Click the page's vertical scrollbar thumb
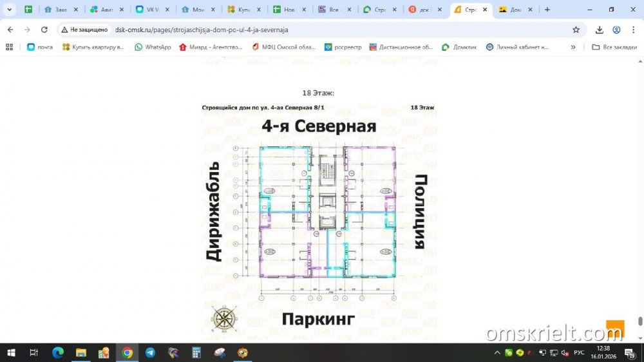Viewport: 644px width, 362px height. tap(640, 321)
